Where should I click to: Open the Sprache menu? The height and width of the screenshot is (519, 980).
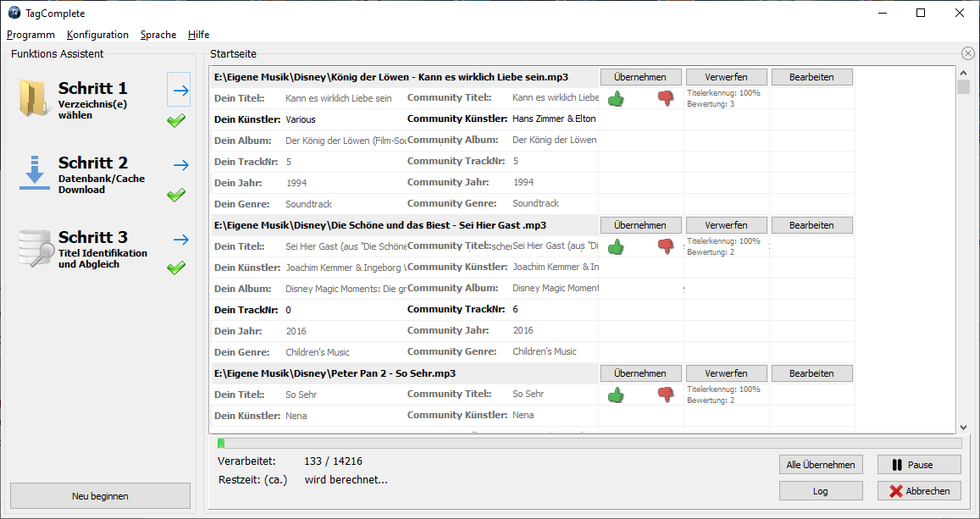click(x=158, y=35)
